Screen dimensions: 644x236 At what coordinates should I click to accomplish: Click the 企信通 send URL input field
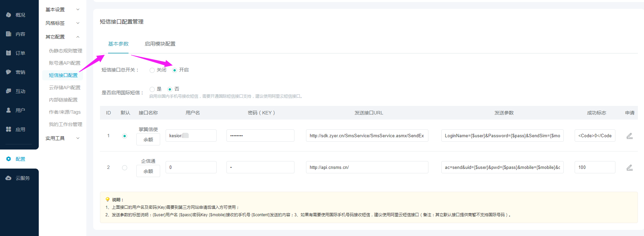tap(367, 167)
